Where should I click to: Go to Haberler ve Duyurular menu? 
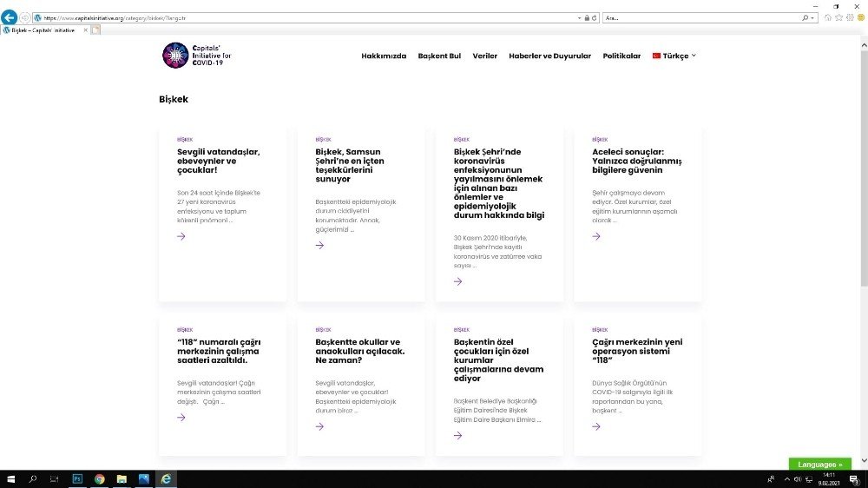549,56
